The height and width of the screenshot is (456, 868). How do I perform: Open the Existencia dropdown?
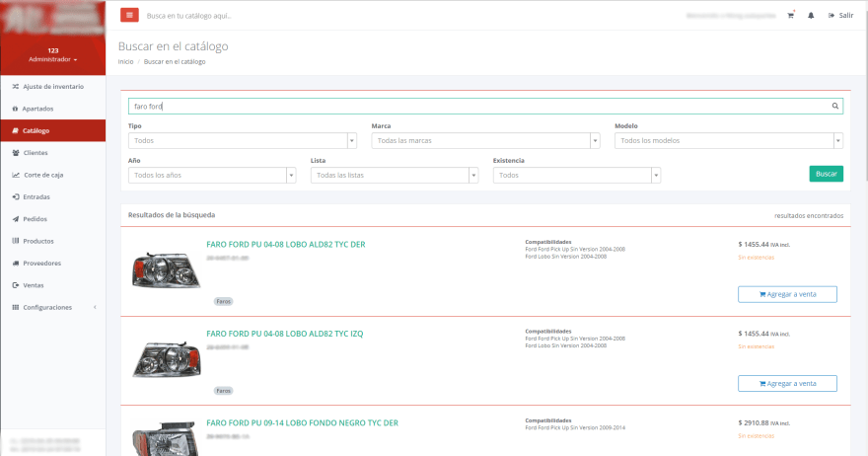(x=577, y=175)
